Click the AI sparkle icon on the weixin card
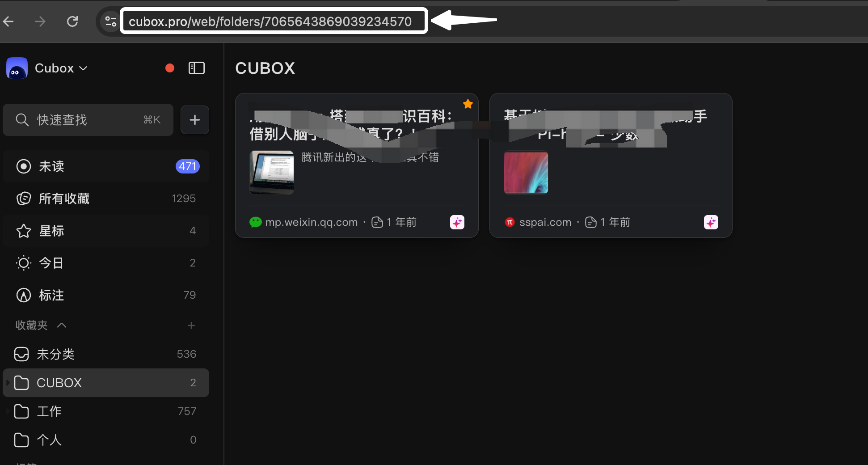868x465 pixels. [x=456, y=222]
